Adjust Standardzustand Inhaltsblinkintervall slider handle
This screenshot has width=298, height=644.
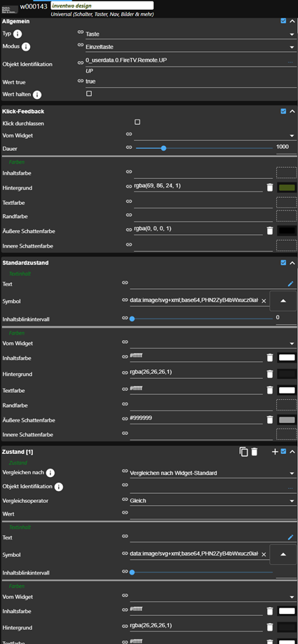coord(132,318)
